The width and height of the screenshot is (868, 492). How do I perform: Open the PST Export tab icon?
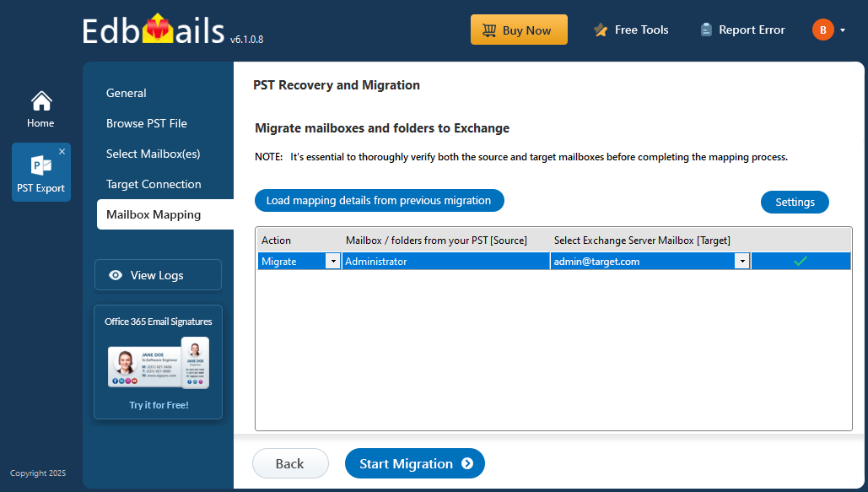pyautogui.click(x=40, y=166)
